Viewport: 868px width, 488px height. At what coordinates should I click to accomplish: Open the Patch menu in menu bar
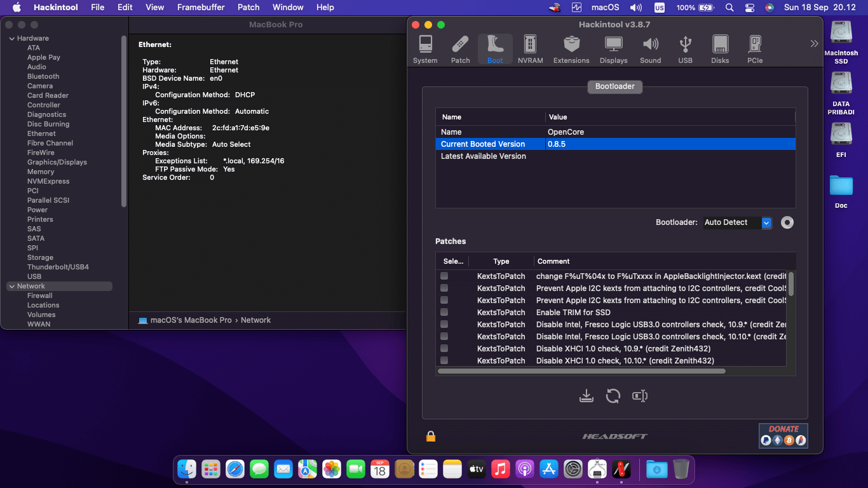click(x=248, y=8)
